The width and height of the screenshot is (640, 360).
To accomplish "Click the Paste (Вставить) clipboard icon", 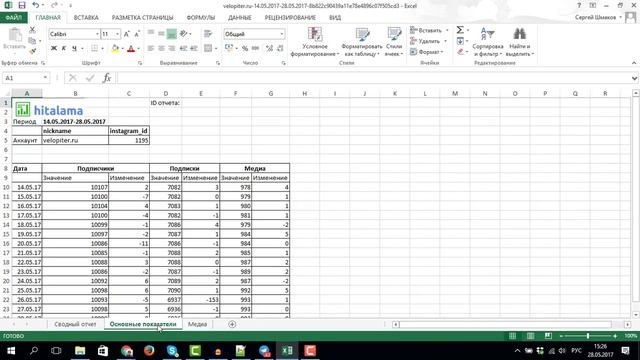I will pyautogui.click(x=15, y=36).
